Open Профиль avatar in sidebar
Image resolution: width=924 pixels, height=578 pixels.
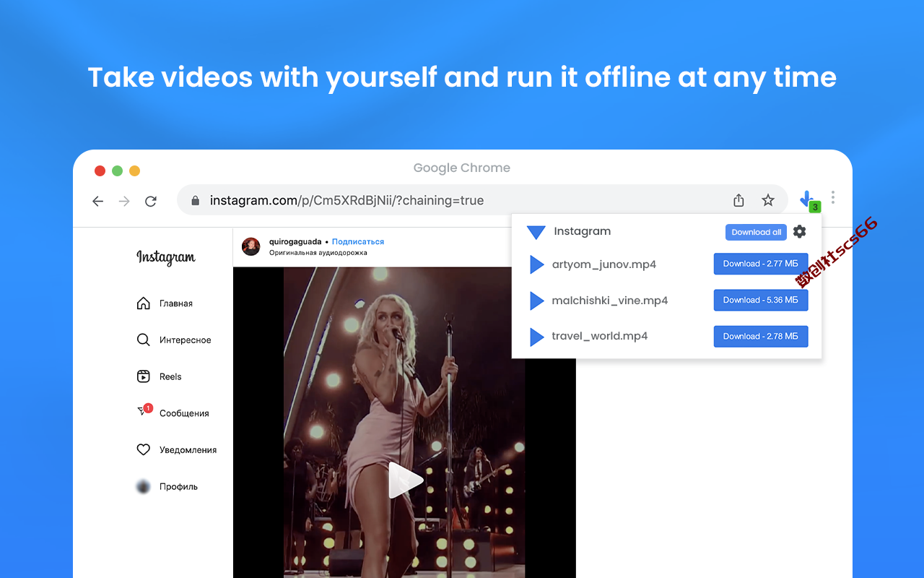click(143, 486)
